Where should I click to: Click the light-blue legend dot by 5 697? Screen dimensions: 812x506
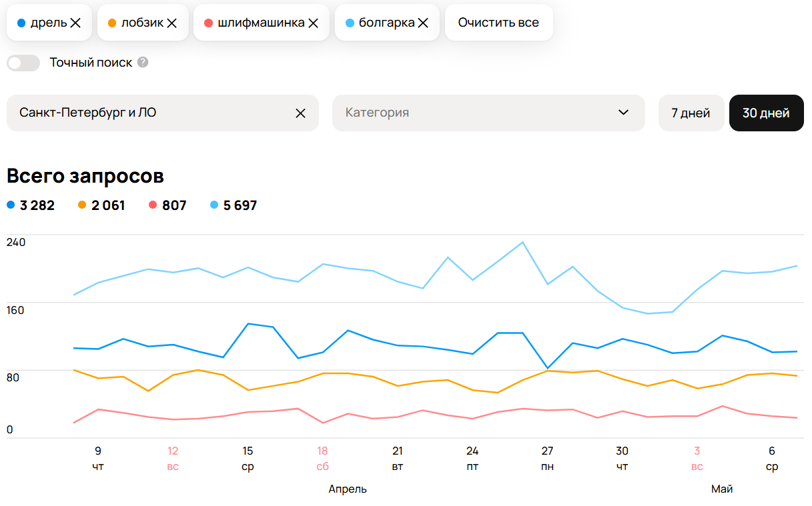pyautogui.click(x=214, y=205)
